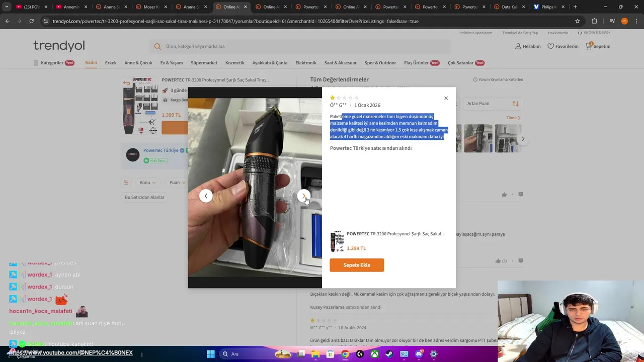
Task: Open Ayakkabı & Çanta category
Action: (270, 63)
